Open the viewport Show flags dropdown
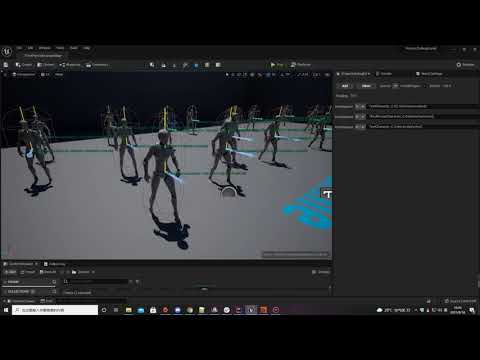 [x=59, y=74]
